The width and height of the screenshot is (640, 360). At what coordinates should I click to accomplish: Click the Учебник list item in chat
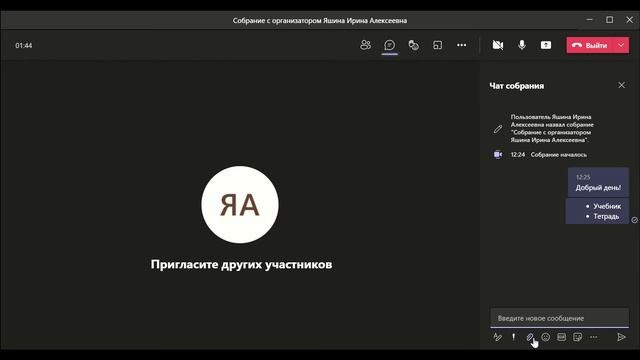pyautogui.click(x=607, y=206)
